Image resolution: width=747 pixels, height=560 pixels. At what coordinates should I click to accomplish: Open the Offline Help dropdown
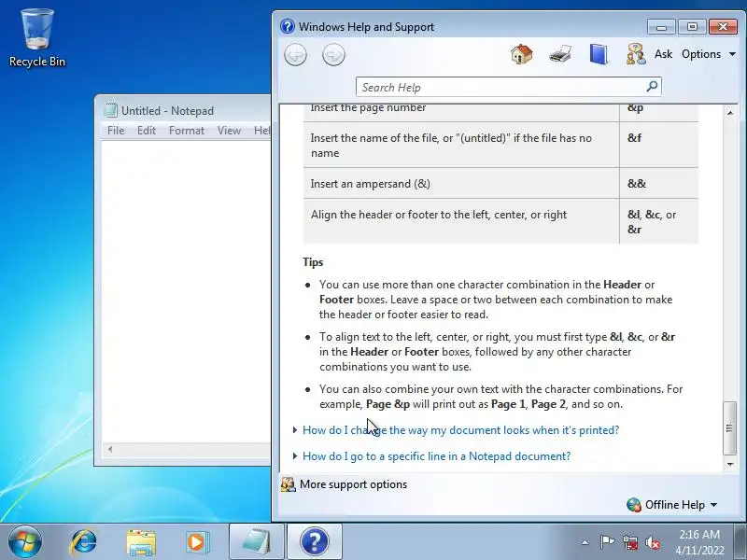[682, 505]
